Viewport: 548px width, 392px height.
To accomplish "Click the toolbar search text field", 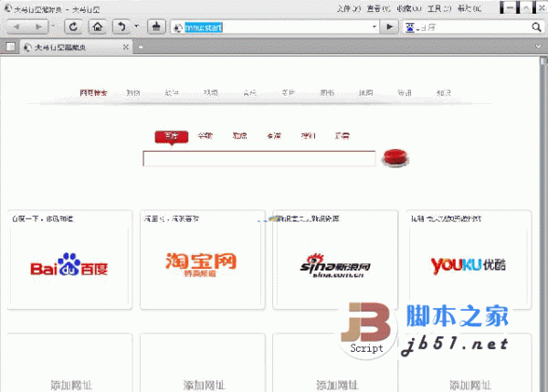I will pos(475,27).
